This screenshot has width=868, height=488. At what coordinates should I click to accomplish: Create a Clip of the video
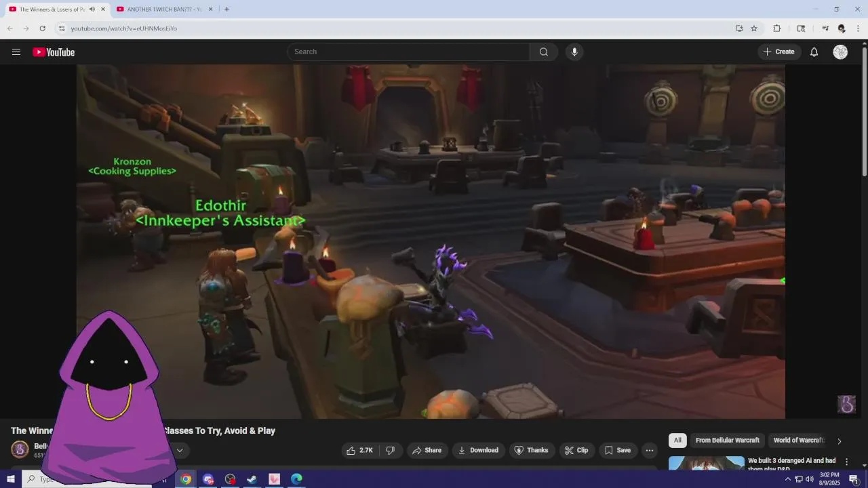577,450
